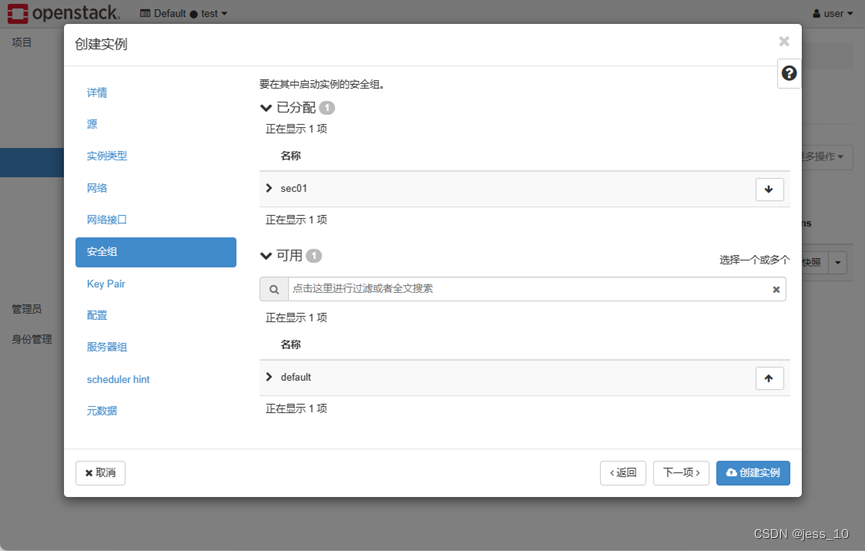The width and height of the screenshot is (865, 551).
Task: Collapse the 可用 section
Action: click(266, 256)
